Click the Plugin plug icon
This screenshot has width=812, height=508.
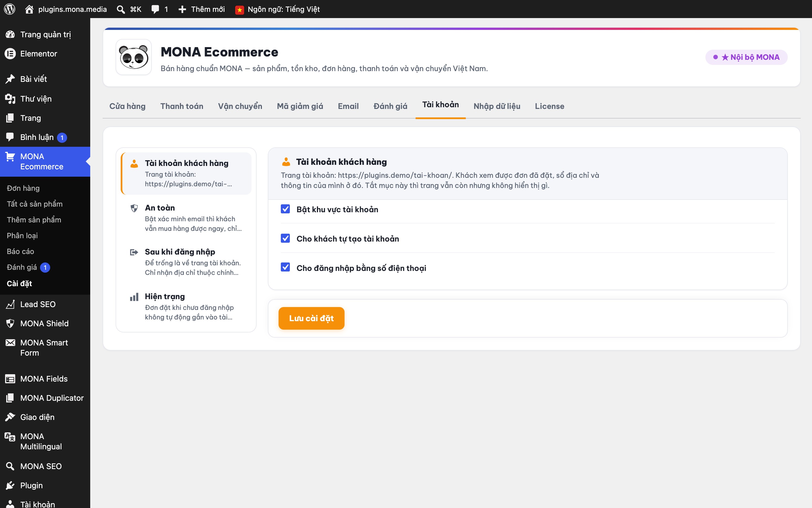coord(10,485)
